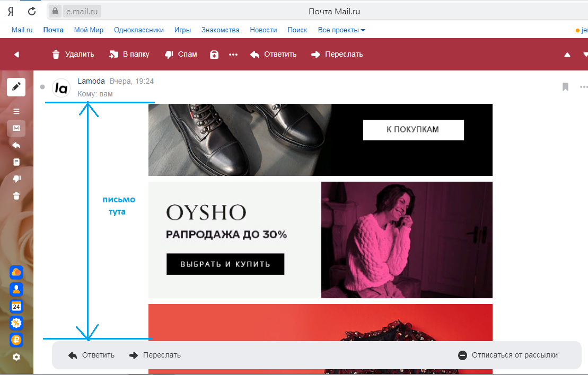Screen dimensions: 588x375
Task: Click the padlock security icon
Action: (x=55, y=11)
